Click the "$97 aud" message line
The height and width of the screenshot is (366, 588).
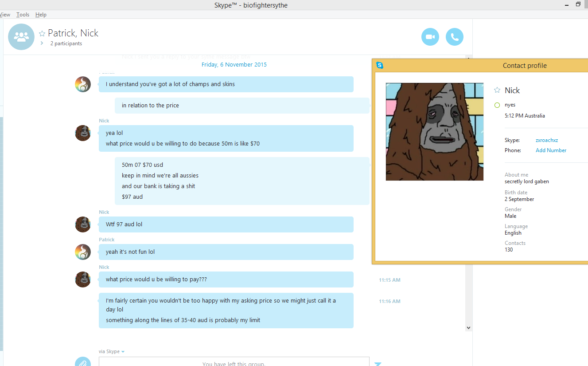[132, 197]
